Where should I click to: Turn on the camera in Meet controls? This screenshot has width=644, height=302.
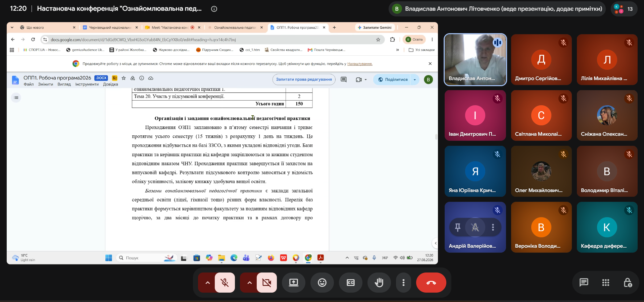(267, 283)
